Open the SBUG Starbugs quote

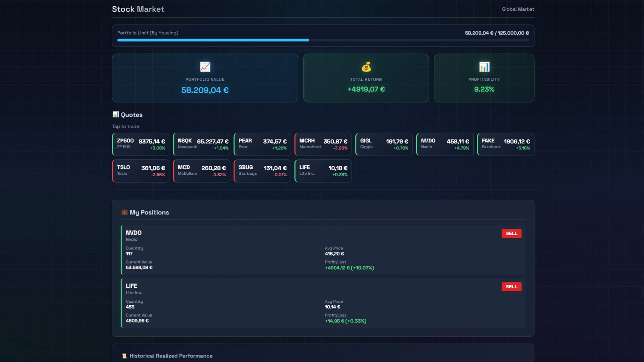(x=262, y=171)
